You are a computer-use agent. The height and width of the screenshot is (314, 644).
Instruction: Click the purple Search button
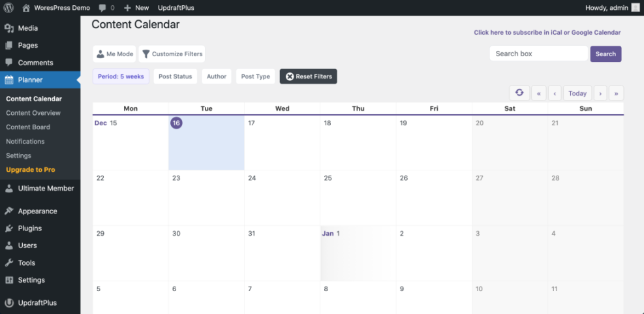[606, 54]
